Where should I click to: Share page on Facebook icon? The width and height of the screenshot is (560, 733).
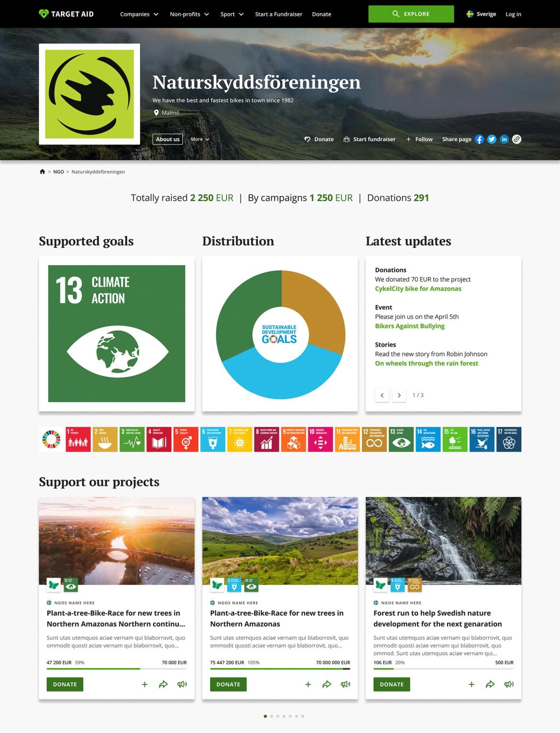479,139
